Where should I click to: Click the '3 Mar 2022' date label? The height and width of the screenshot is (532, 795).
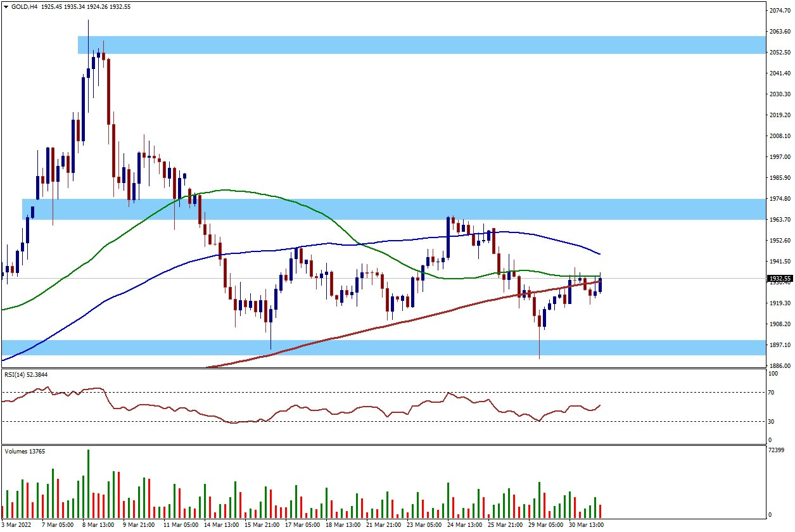pyautogui.click(x=15, y=525)
